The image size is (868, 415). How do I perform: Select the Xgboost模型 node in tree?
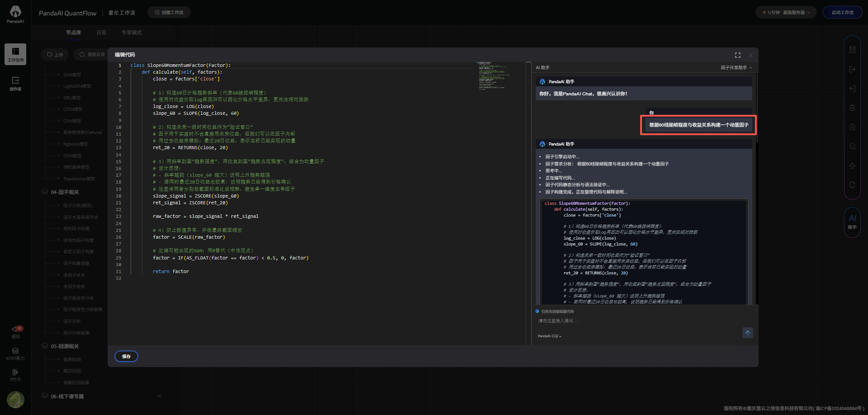click(75, 144)
